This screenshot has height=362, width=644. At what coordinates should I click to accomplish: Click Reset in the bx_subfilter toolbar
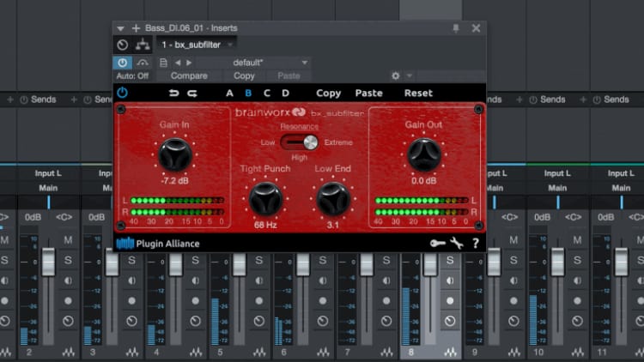[418, 94]
